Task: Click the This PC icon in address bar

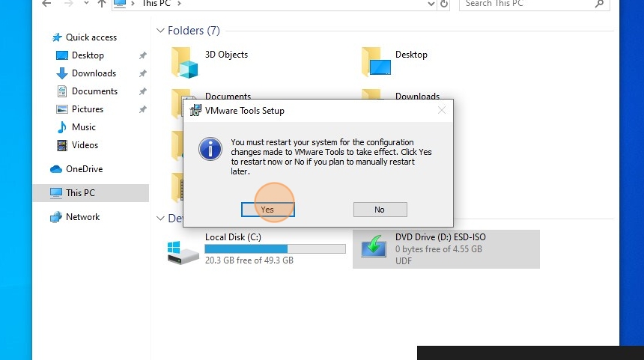Action: tap(120, 4)
